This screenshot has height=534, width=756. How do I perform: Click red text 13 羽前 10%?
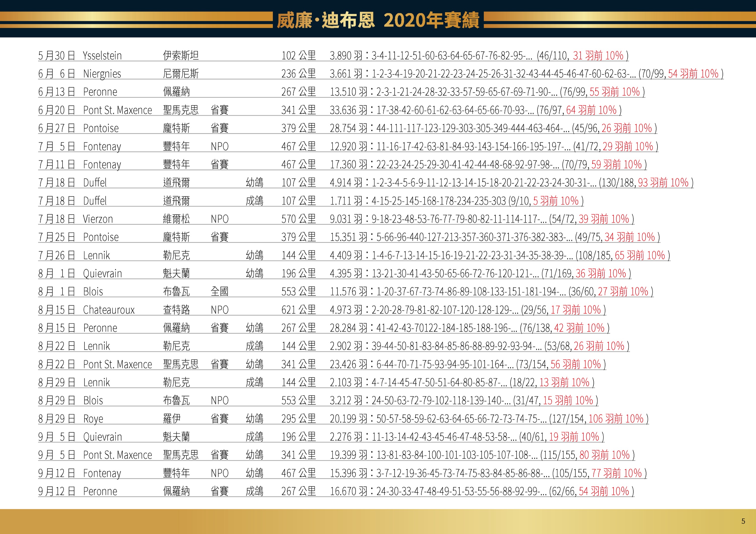coord(564,382)
